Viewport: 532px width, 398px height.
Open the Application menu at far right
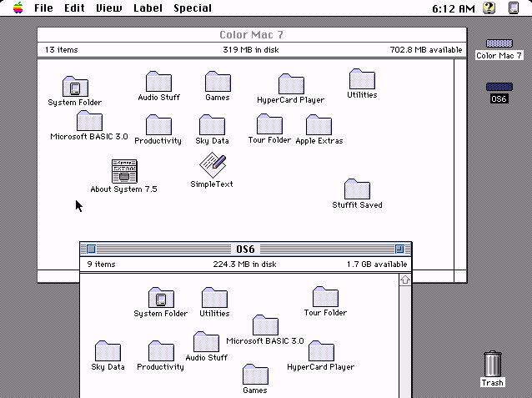tap(514, 8)
